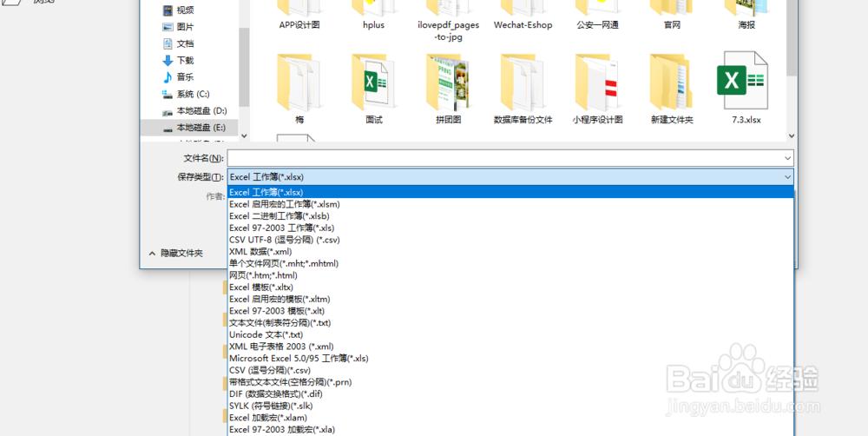Screen dimensions: 868x436
Task: Open the 保存类型 combo box
Action: tap(510, 176)
